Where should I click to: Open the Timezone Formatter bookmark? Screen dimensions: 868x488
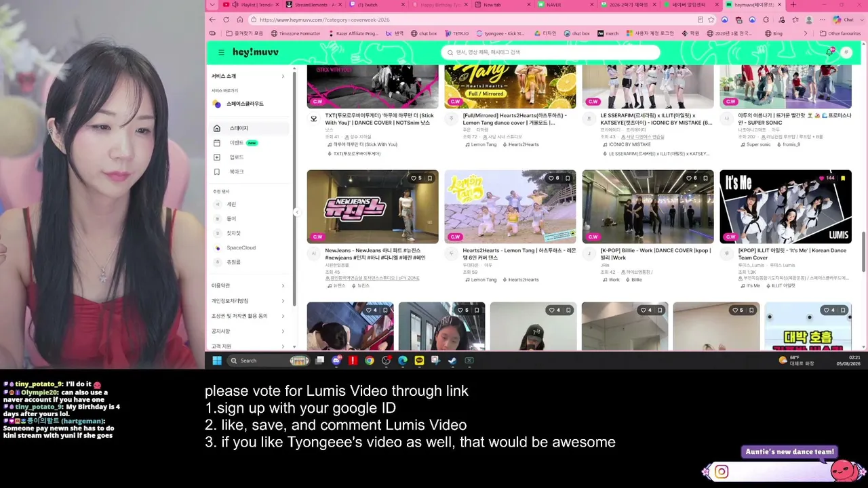(296, 33)
